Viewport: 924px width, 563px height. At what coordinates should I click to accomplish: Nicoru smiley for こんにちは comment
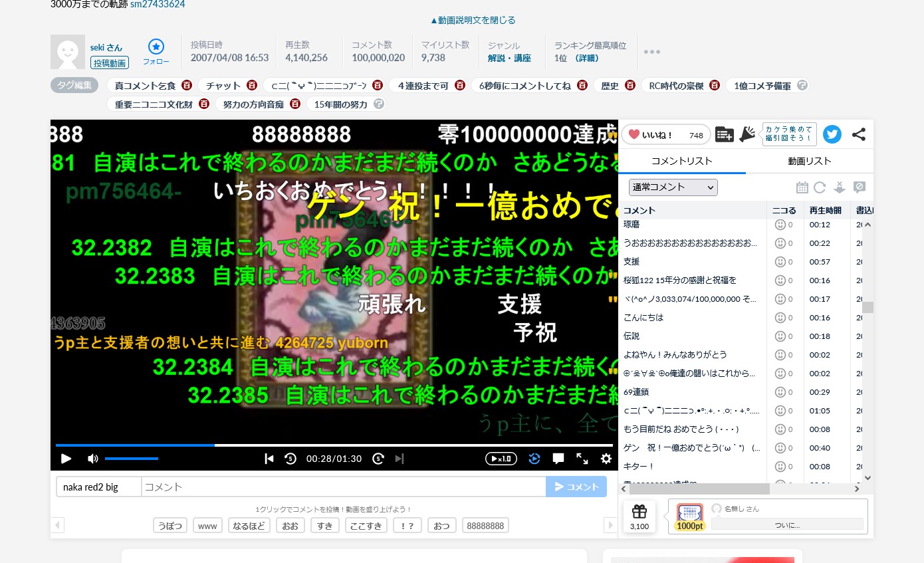click(780, 318)
